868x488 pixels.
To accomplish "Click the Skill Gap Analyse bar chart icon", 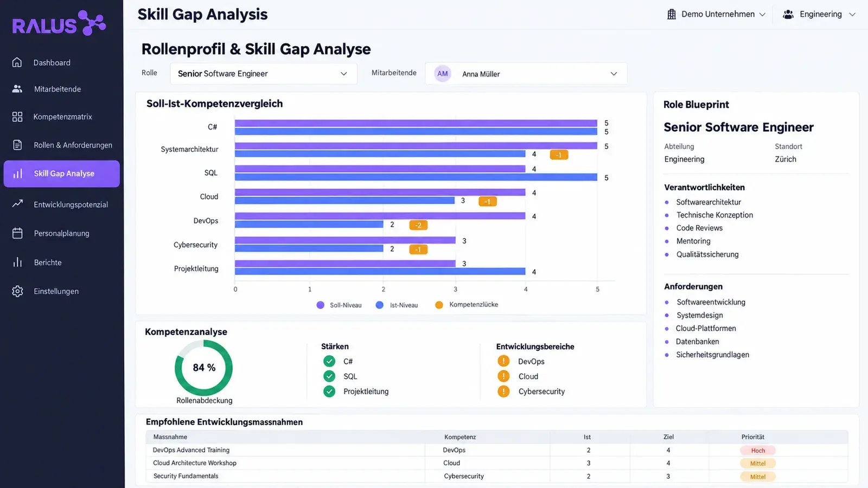I will point(17,174).
